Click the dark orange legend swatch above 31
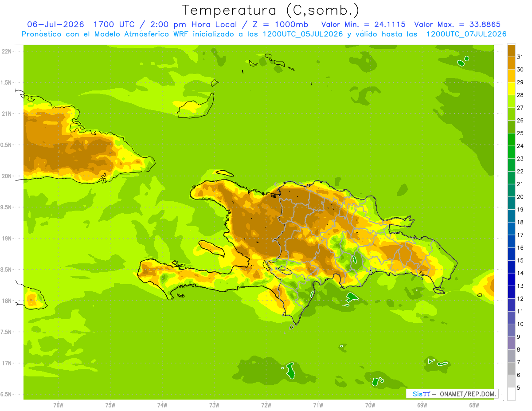The height and width of the screenshot is (411, 532). point(511,51)
